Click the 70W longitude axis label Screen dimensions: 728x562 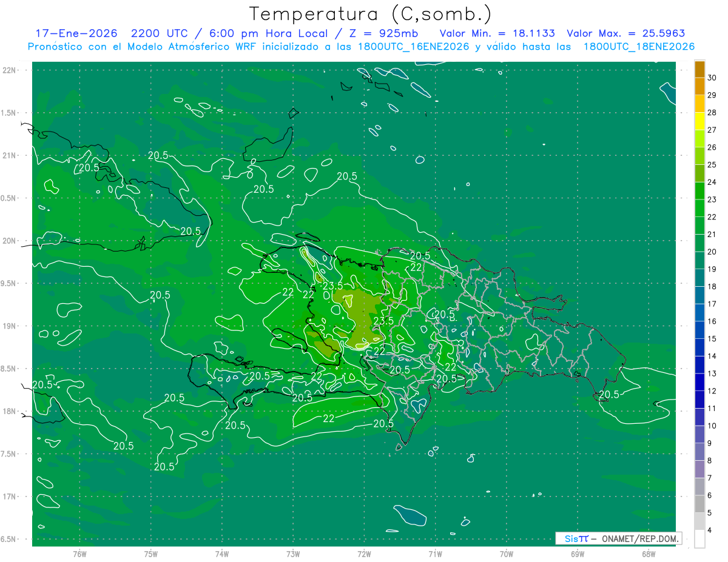pos(507,554)
